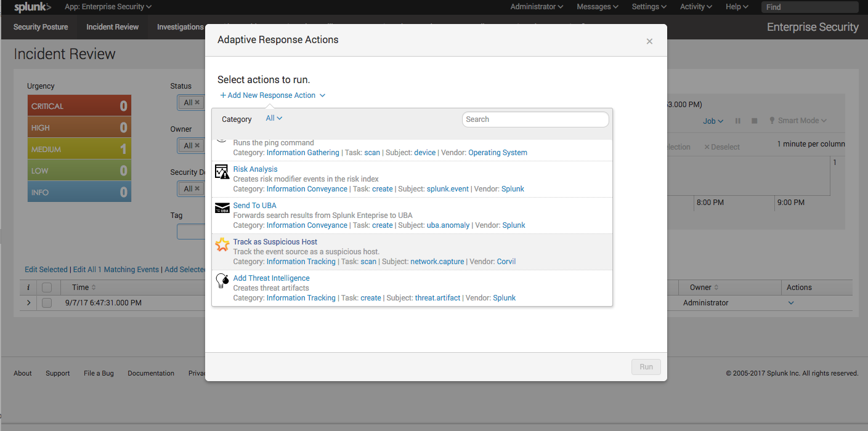Viewport: 868px width, 431px height.
Task: Click the network.capture subject link
Action: pyautogui.click(x=437, y=262)
